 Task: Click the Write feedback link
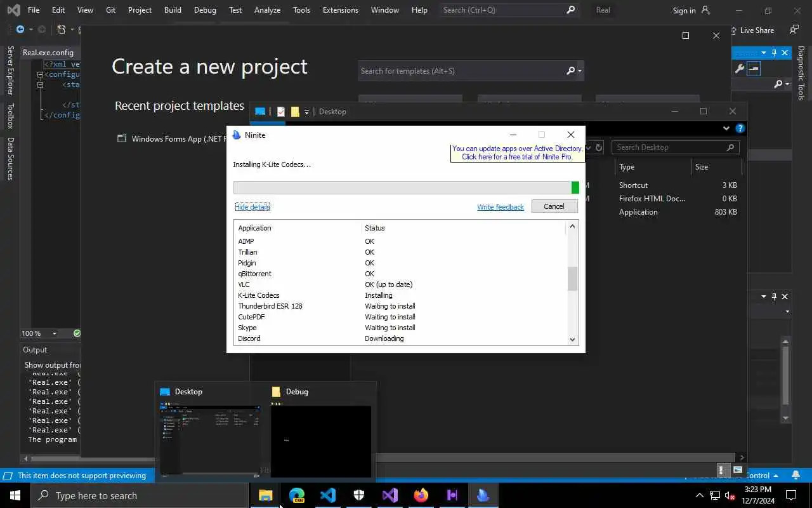tap(501, 207)
